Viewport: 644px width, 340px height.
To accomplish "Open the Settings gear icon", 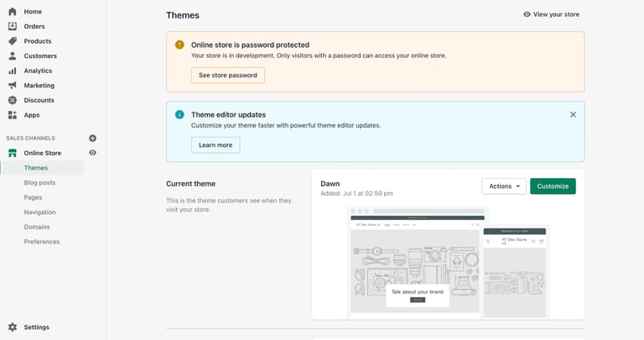I will pyautogui.click(x=13, y=327).
